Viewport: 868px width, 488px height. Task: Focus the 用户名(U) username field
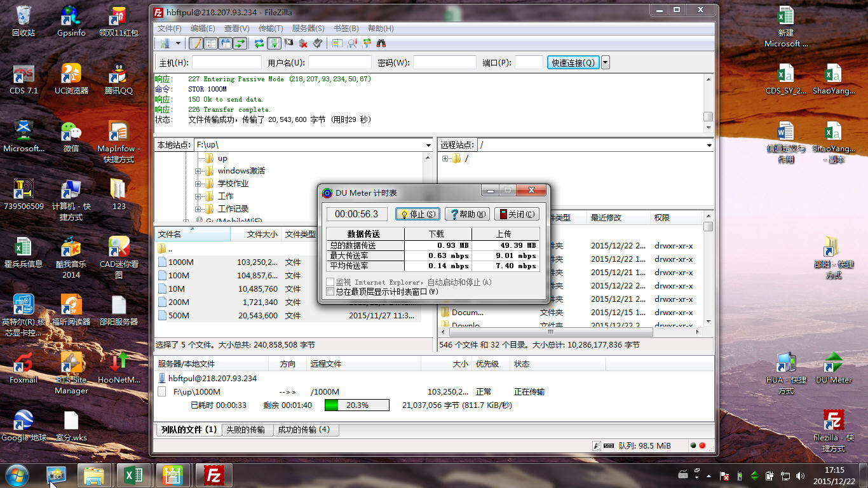340,62
